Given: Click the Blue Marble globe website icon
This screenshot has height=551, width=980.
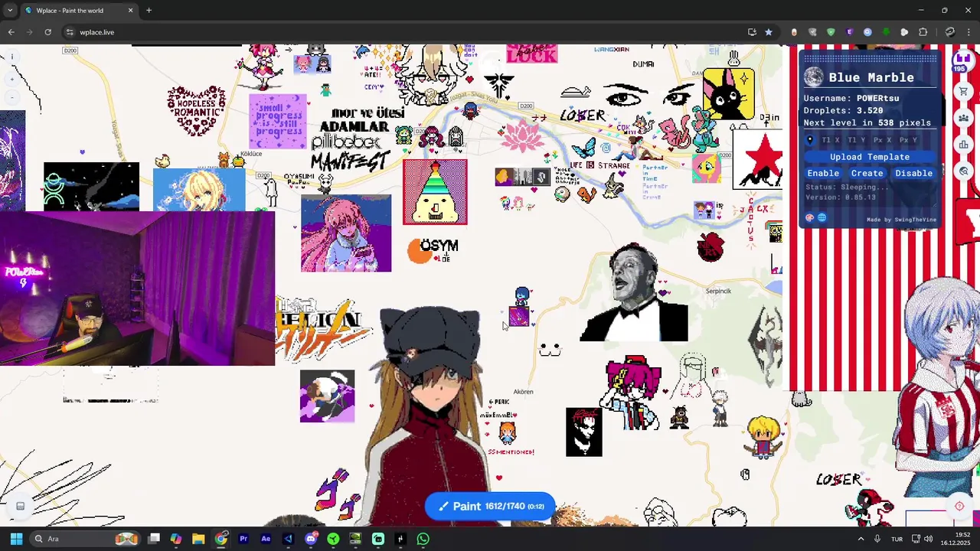Looking at the screenshot, I should point(822,217).
